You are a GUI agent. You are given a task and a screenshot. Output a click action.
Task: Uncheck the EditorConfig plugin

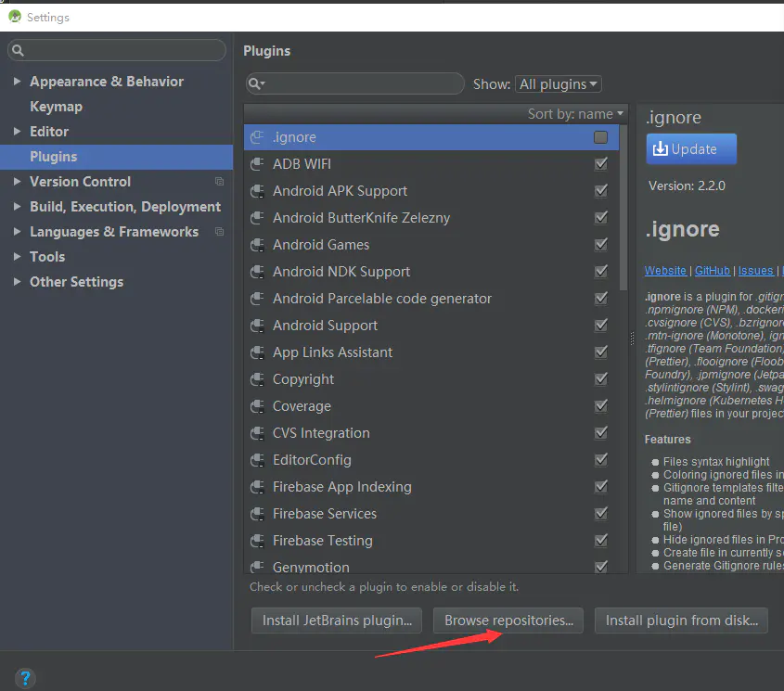pyautogui.click(x=600, y=460)
